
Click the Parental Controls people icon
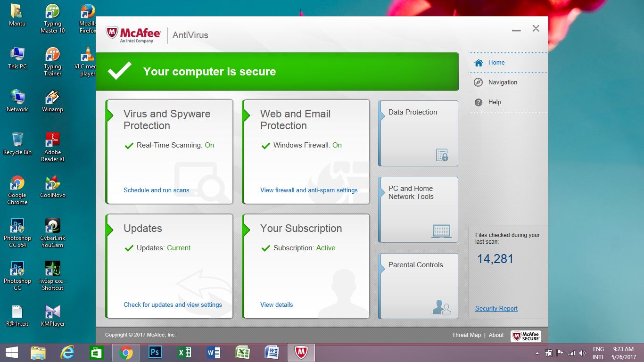click(x=441, y=307)
